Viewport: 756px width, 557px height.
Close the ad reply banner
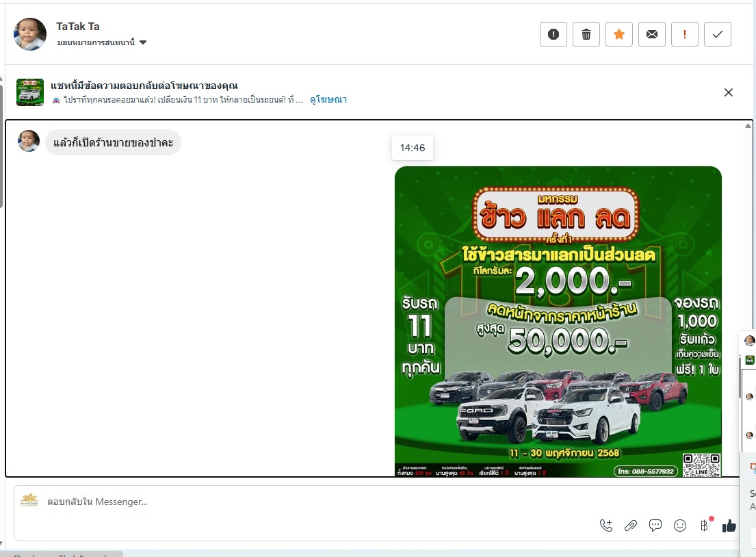click(728, 92)
